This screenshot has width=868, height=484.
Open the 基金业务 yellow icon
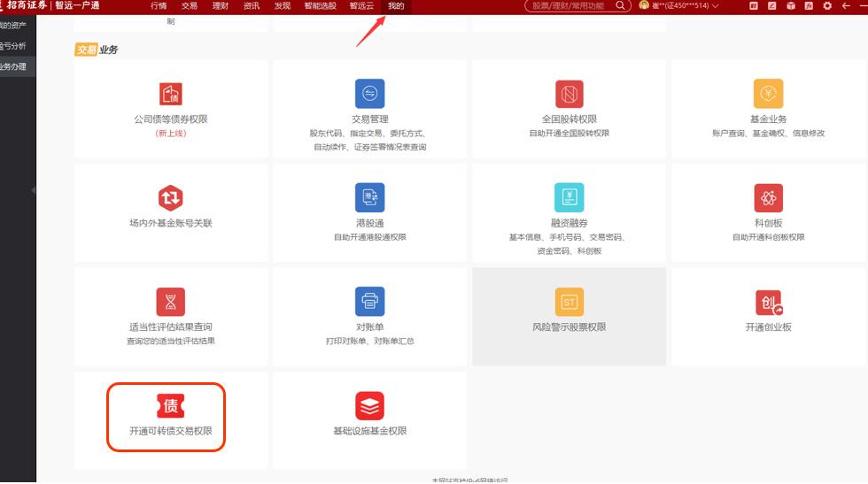(769, 94)
